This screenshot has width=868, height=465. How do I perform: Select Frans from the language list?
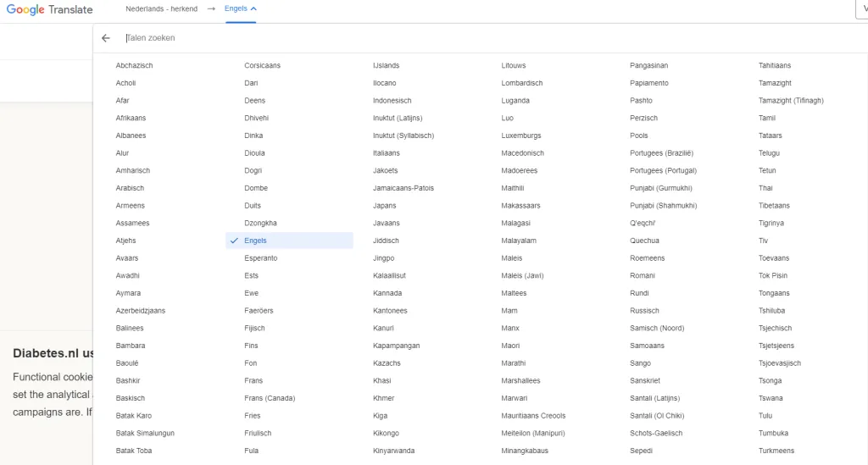pos(253,381)
